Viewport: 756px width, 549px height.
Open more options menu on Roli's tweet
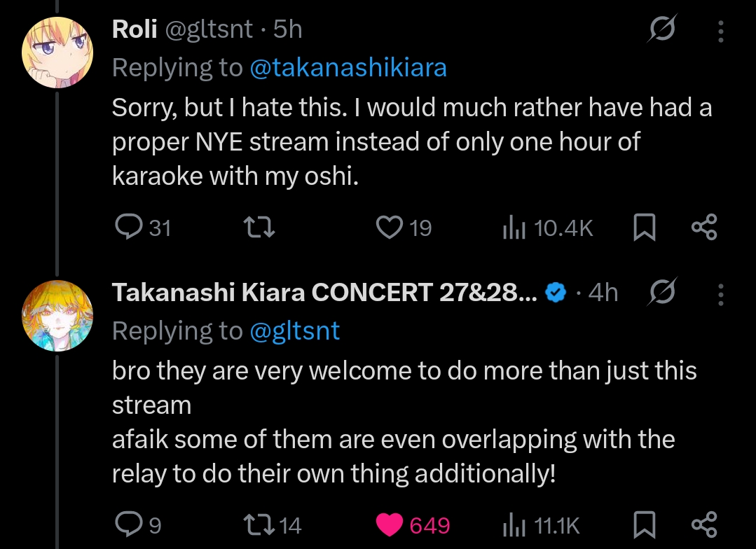coord(722,30)
